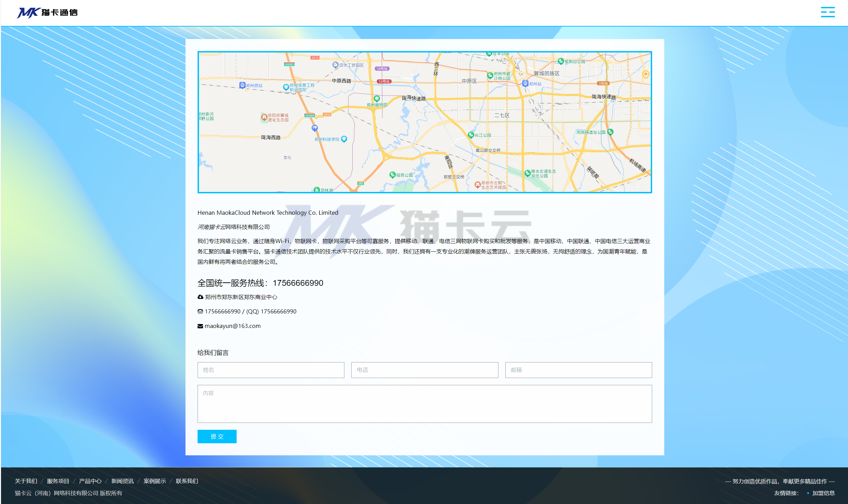
Task: Click the 给我们留言 heading
Action: click(213, 352)
